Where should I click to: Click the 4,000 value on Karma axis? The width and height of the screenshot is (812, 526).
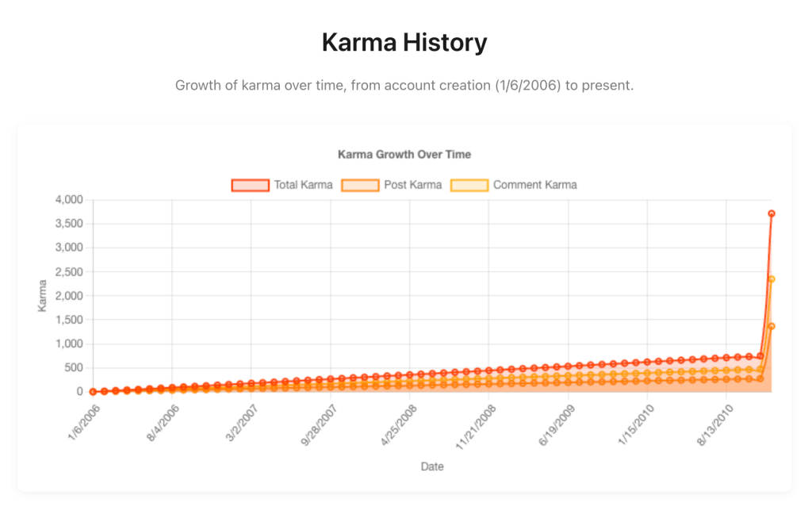point(70,200)
